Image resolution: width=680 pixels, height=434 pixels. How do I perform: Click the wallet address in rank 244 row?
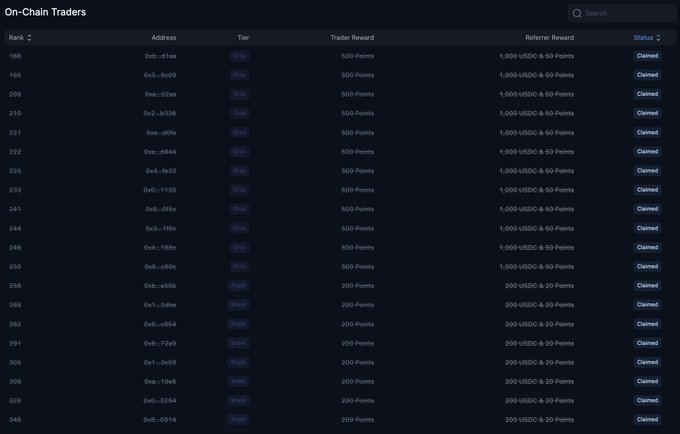(x=161, y=228)
